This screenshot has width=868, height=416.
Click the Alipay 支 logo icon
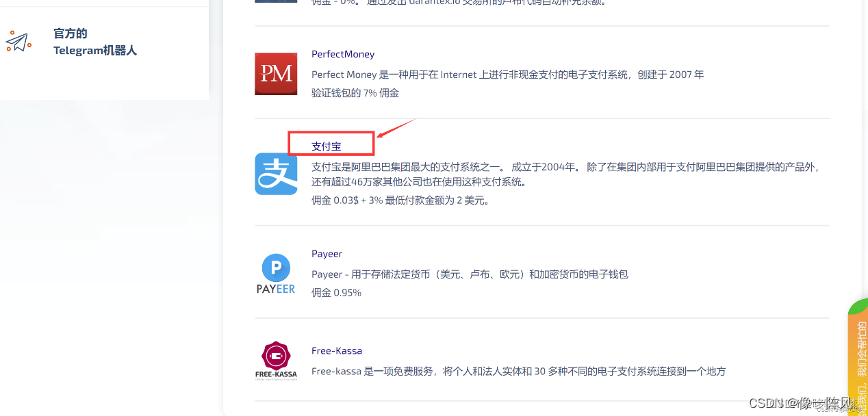pos(276,174)
